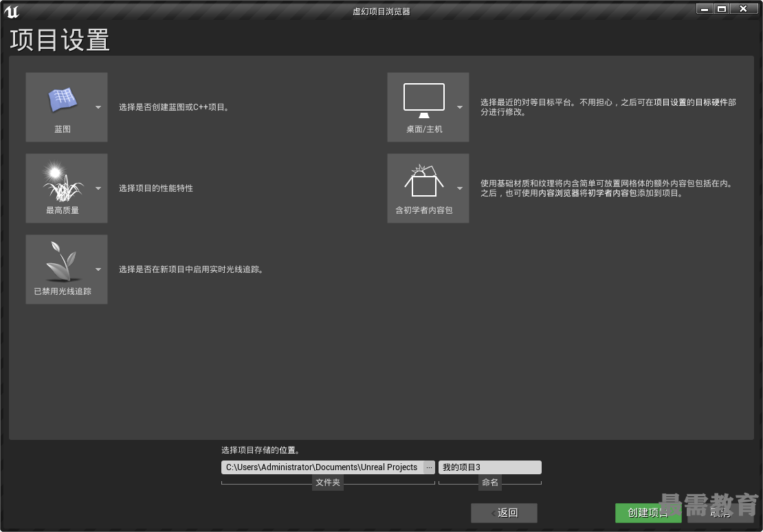Image resolution: width=763 pixels, height=532 pixels.
Task: Maximize the 虚幻项目浏览器 window
Action: coord(722,9)
